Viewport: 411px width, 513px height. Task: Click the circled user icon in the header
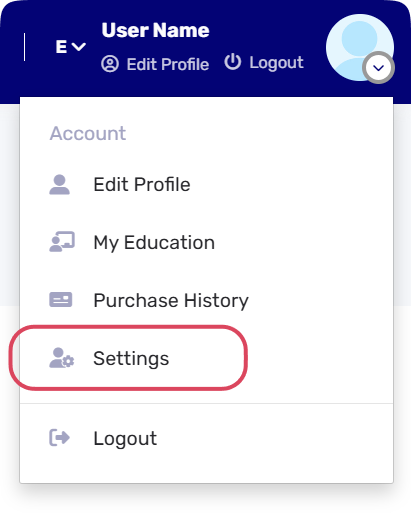click(x=110, y=64)
